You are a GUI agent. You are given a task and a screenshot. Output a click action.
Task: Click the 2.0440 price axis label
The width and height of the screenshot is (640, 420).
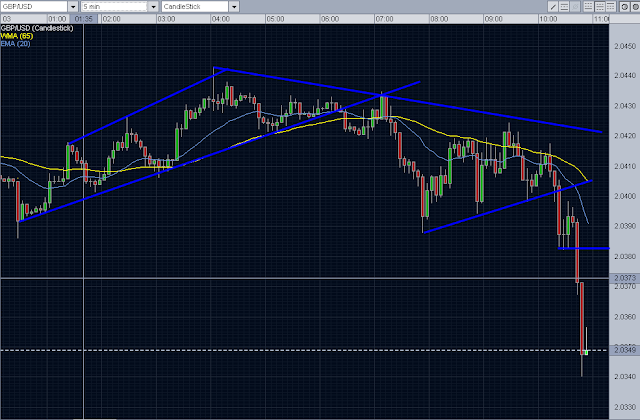coord(625,76)
